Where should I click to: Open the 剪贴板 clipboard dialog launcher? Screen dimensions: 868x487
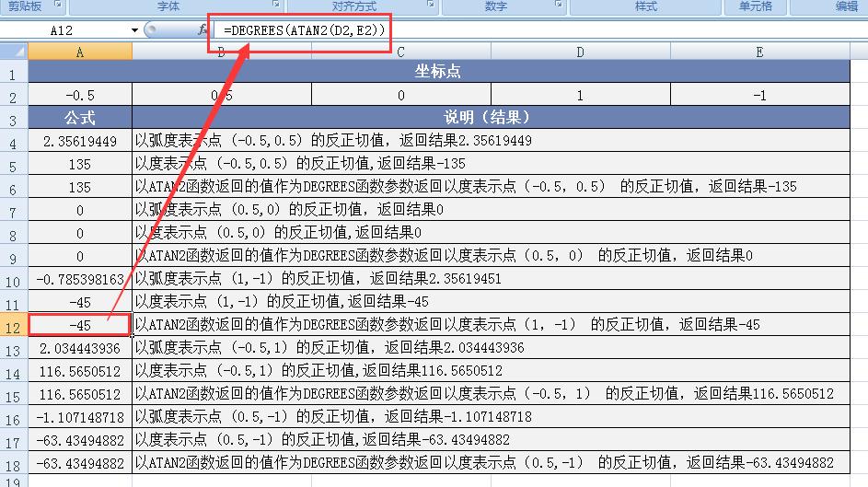coord(58,5)
